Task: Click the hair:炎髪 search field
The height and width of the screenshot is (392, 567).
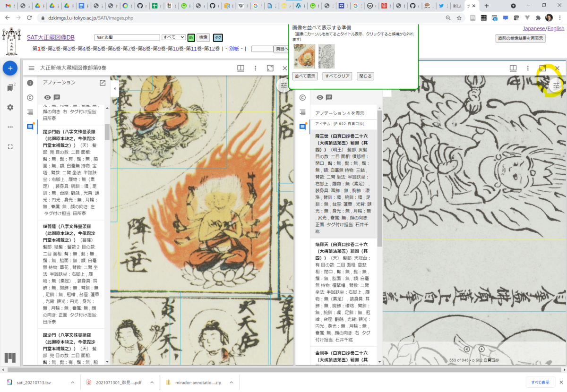Action: click(127, 37)
